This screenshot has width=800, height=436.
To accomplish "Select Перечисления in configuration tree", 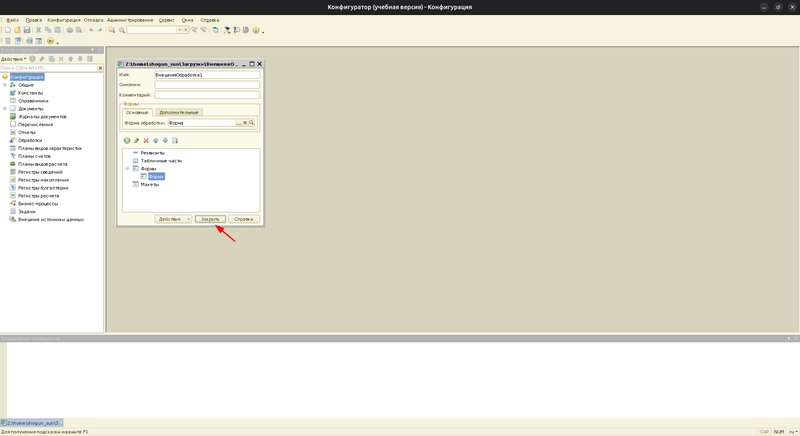I will coord(36,124).
